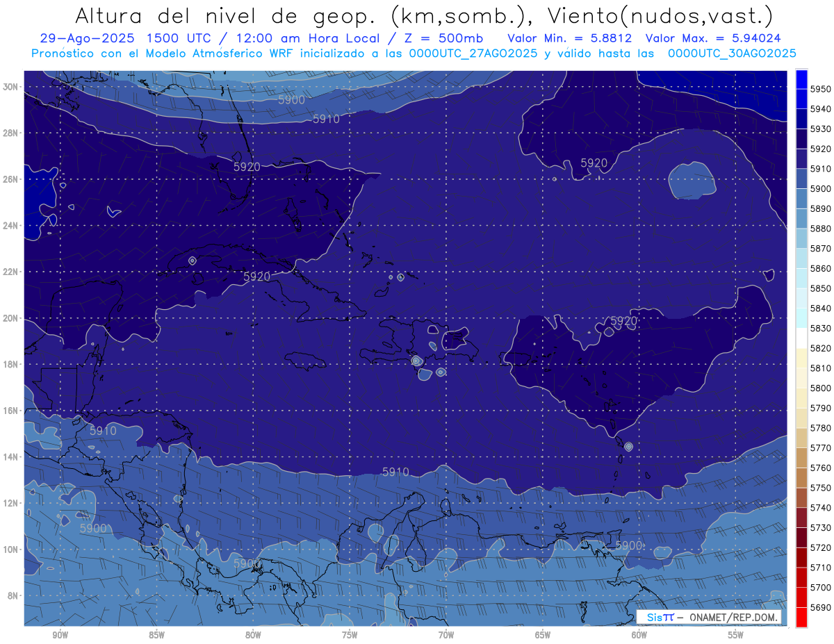The image size is (834, 644).
Task: Click the "5770" colorbar legend value
Action: pyautogui.click(x=820, y=447)
